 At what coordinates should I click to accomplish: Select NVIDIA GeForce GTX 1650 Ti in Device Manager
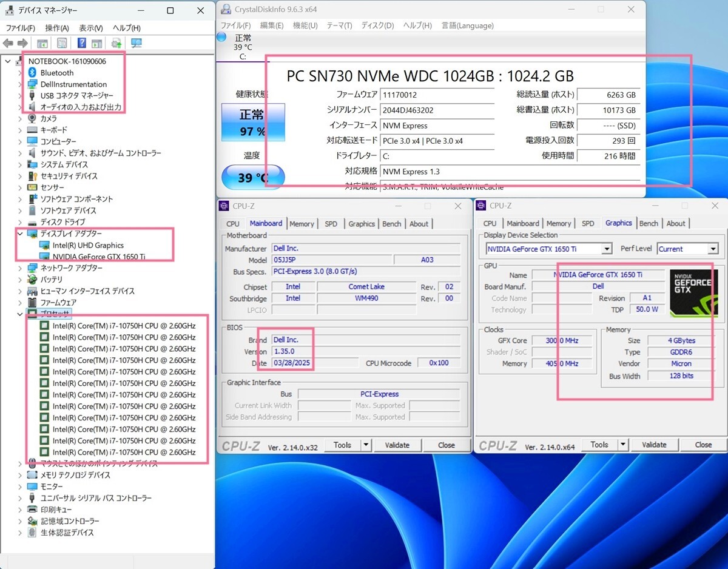pos(92,257)
